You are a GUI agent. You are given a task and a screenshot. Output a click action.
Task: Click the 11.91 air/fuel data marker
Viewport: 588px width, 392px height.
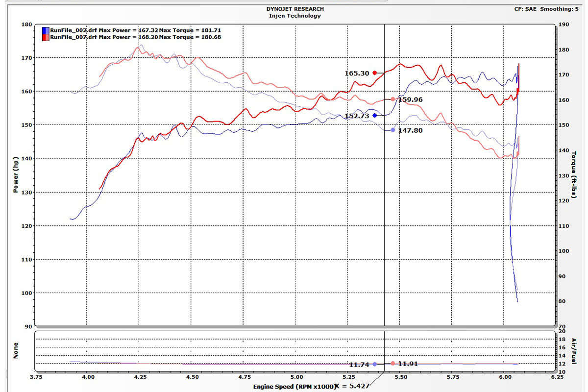click(393, 364)
